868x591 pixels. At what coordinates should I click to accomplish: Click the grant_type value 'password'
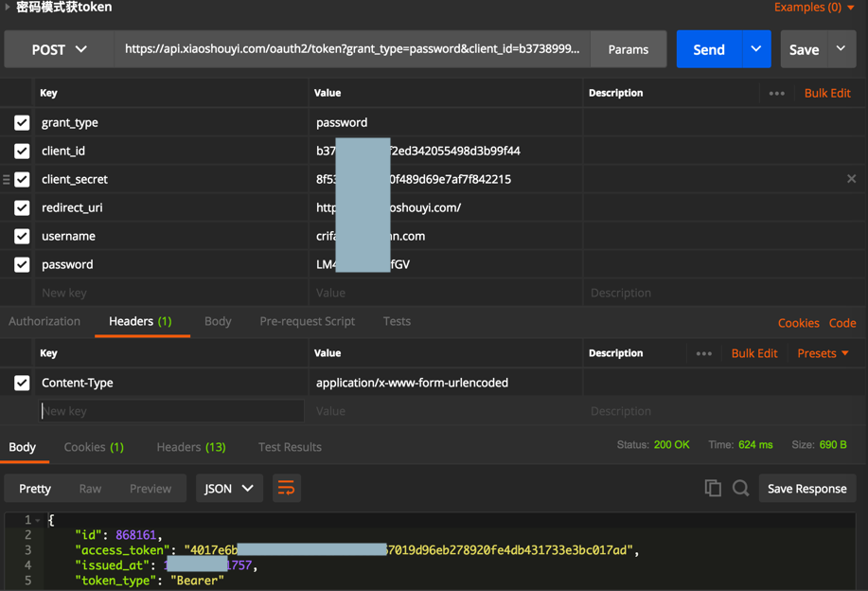coord(342,122)
